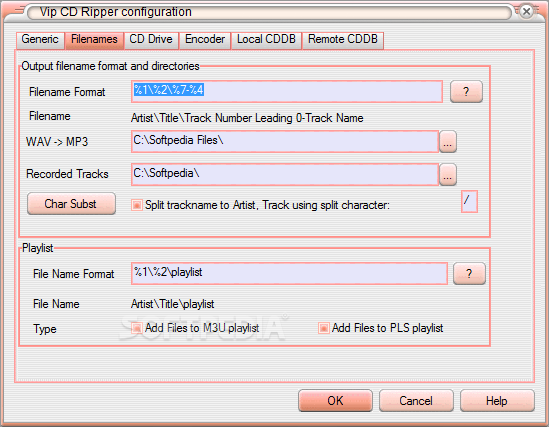The width and height of the screenshot is (549, 427).
Task: Open the CD Drive tab
Action: coord(151,40)
